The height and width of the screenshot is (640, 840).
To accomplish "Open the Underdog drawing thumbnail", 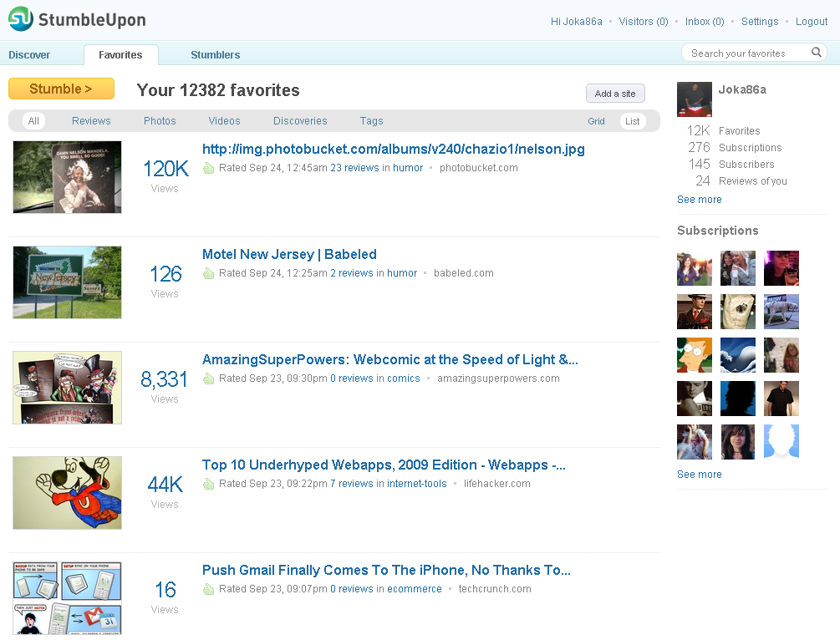I will pyautogui.click(x=67, y=493).
